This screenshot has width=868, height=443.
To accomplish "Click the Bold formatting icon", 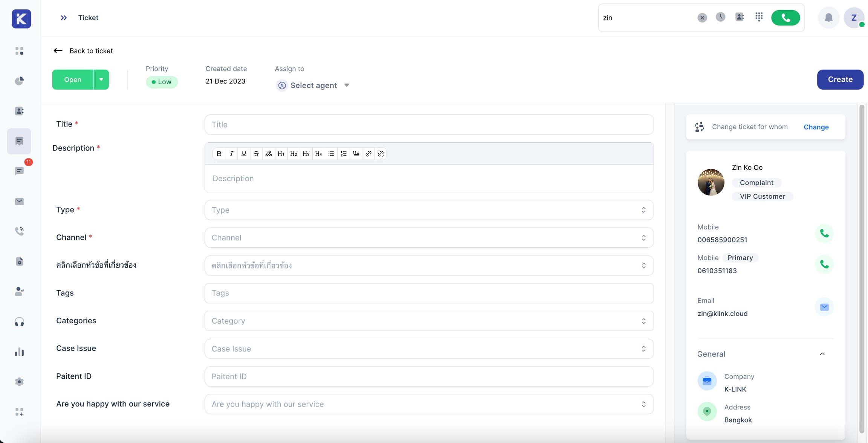I will [219, 154].
